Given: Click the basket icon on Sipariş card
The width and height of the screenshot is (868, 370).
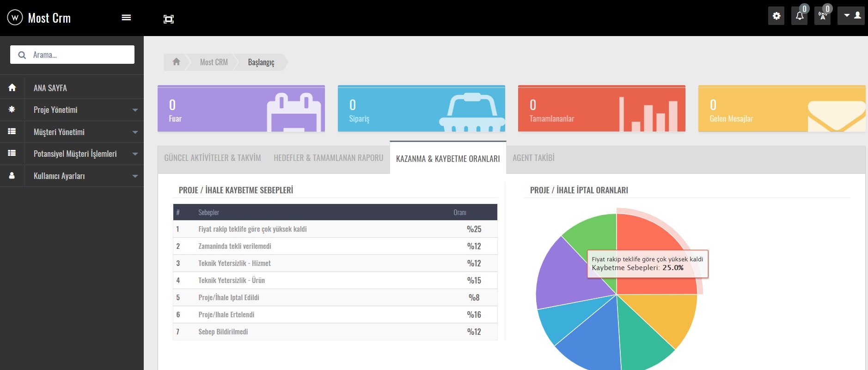Looking at the screenshot, I should [x=472, y=112].
